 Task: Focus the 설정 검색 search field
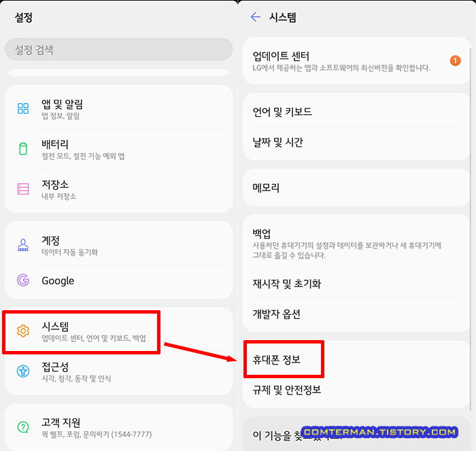[x=119, y=49]
